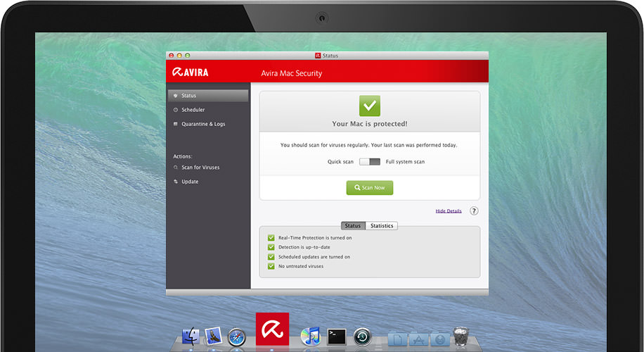This screenshot has height=352, width=644.
Task: Open Safari compass icon in dock
Action: point(236,337)
